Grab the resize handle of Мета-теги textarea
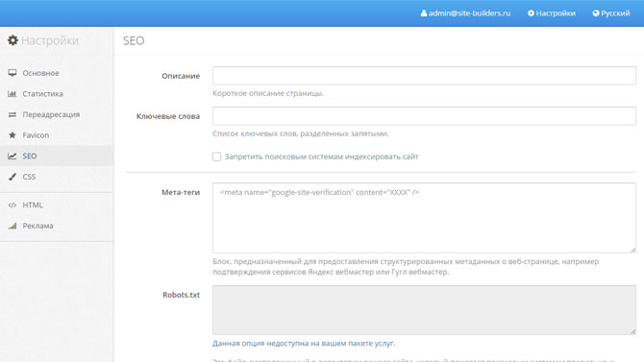The image size is (644, 362). 632,250
